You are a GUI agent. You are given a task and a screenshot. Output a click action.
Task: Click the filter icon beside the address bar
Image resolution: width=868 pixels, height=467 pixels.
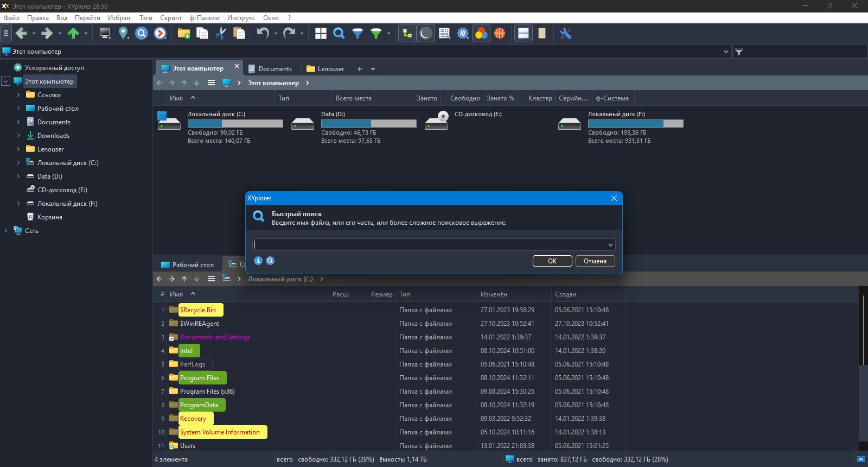tap(739, 52)
